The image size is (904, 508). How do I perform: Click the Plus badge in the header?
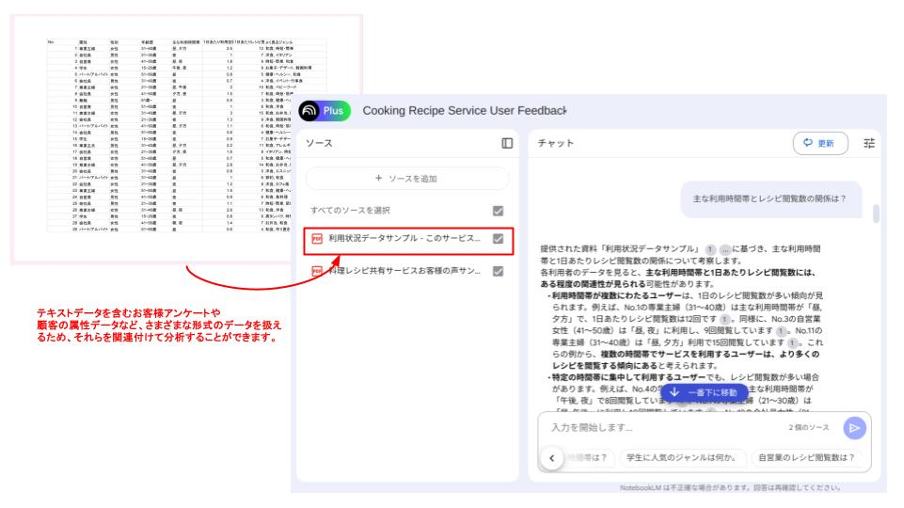(x=334, y=111)
